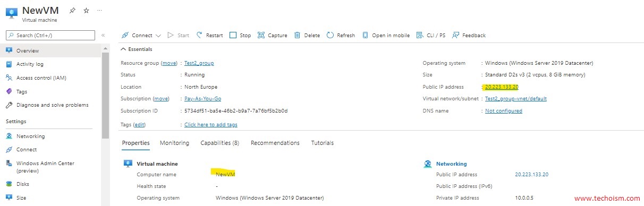Screen dimensions: 644x206
Task: Click the Overview icon in sidebar
Action: click(9, 50)
